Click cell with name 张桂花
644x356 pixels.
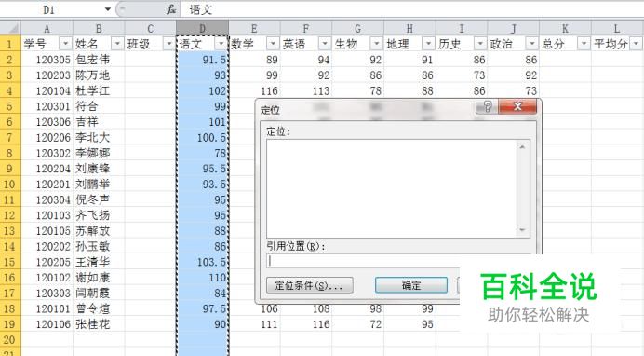click(99, 324)
